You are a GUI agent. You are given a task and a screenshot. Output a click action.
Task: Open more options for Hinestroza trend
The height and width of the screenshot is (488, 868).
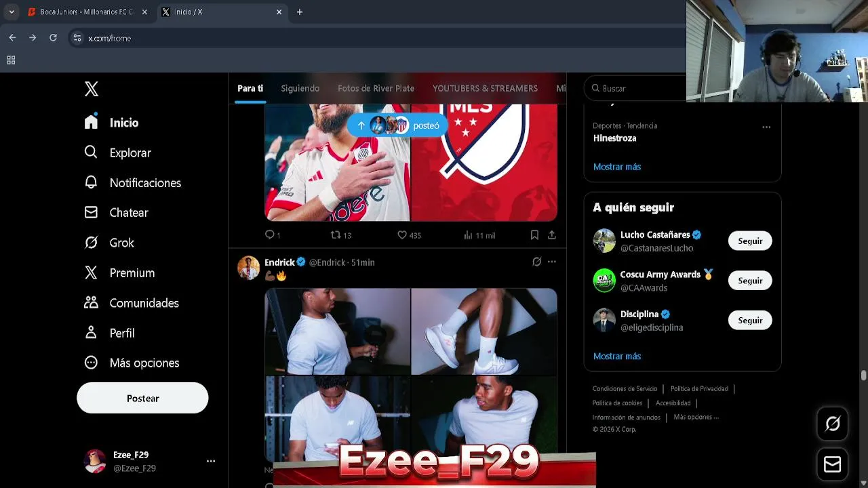click(x=766, y=127)
